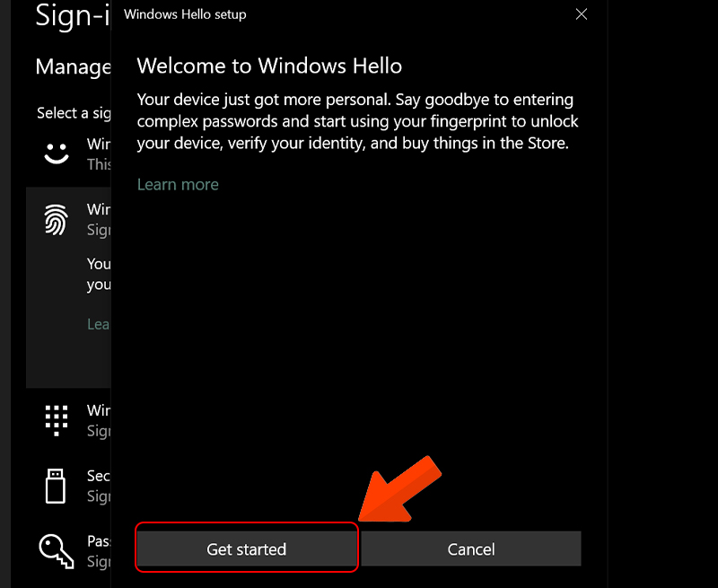Open the Learn more link in the dialog
This screenshot has height=588, width=718.
pyautogui.click(x=177, y=184)
